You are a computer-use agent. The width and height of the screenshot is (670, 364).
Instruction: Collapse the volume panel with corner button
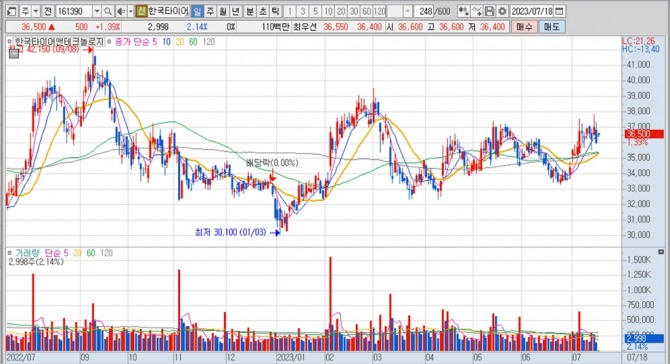[661, 252]
